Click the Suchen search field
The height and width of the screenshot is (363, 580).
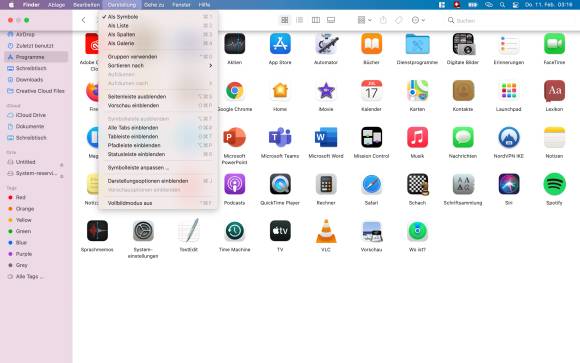pos(510,20)
